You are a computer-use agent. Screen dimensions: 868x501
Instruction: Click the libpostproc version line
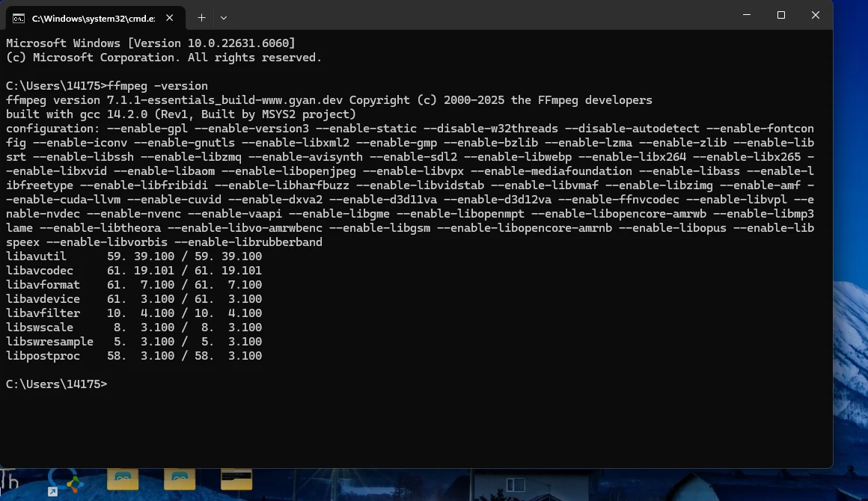(134, 356)
